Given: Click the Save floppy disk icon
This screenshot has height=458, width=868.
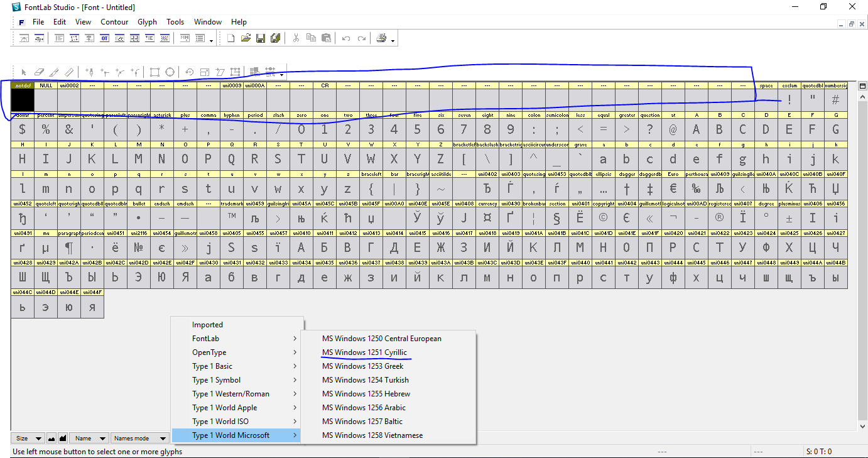Looking at the screenshot, I should click(x=261, y=38).
